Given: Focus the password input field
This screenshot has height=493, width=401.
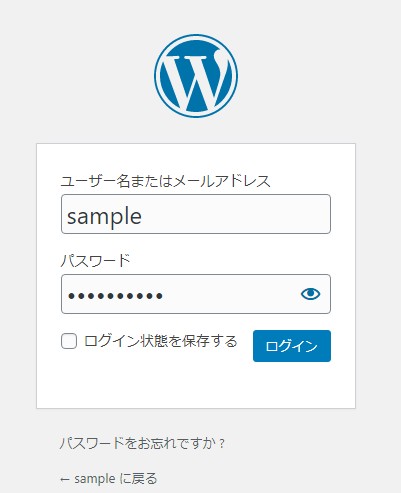Looking at the screenshot, I should pyautogui.click(x=196, y=294).
